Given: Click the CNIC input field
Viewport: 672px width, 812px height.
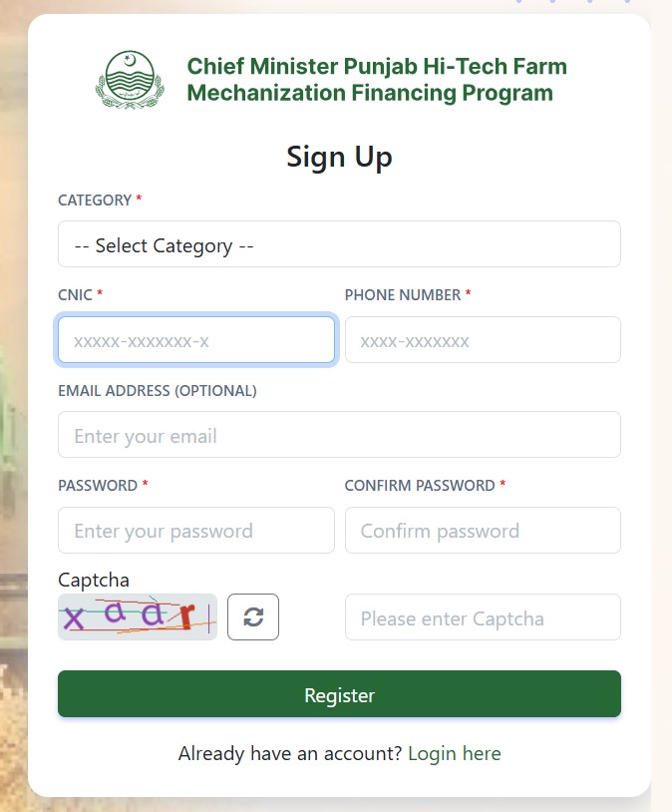Looking at the screenshot, I should (x=195, y=339).
